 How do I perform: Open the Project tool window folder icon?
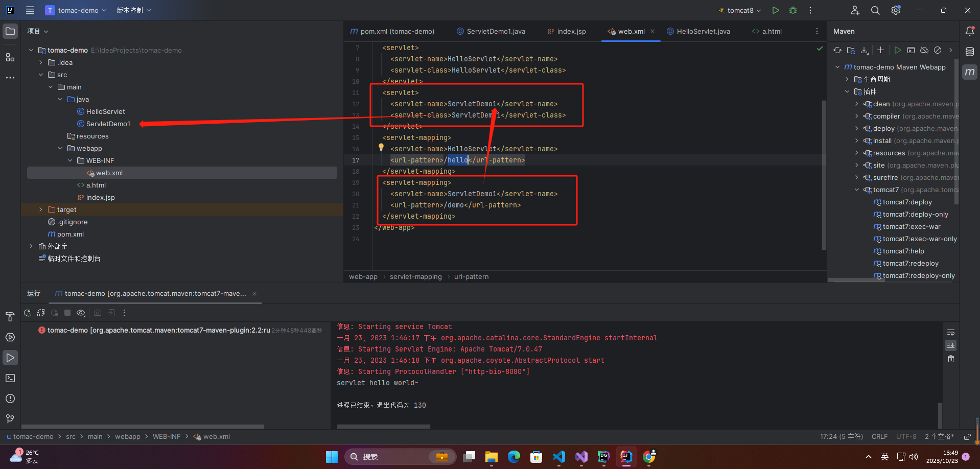pyautogui.click(x=10, y=31)
